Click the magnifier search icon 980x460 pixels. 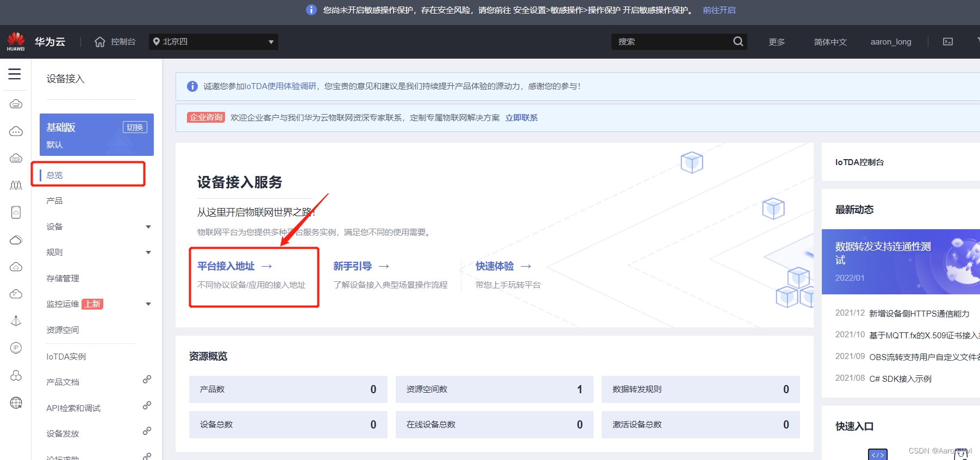[738, 41]
